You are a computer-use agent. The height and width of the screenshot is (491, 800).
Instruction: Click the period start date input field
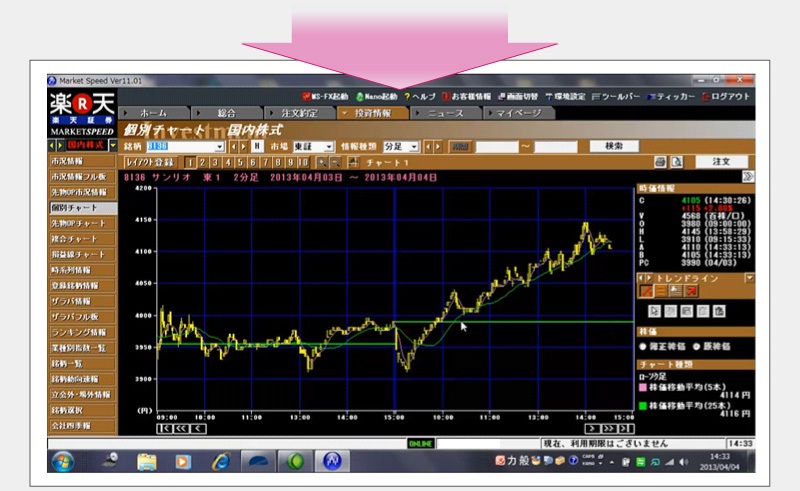pyautogui.click(x=497, y=147)
